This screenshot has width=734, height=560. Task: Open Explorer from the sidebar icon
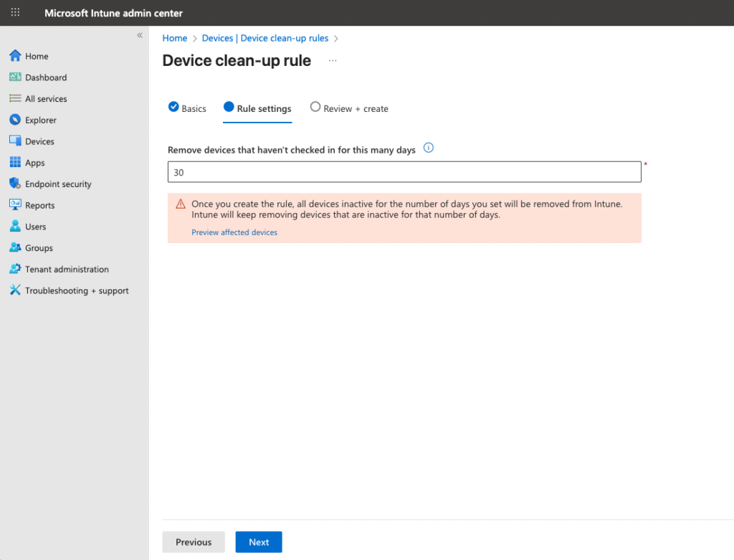15,120
